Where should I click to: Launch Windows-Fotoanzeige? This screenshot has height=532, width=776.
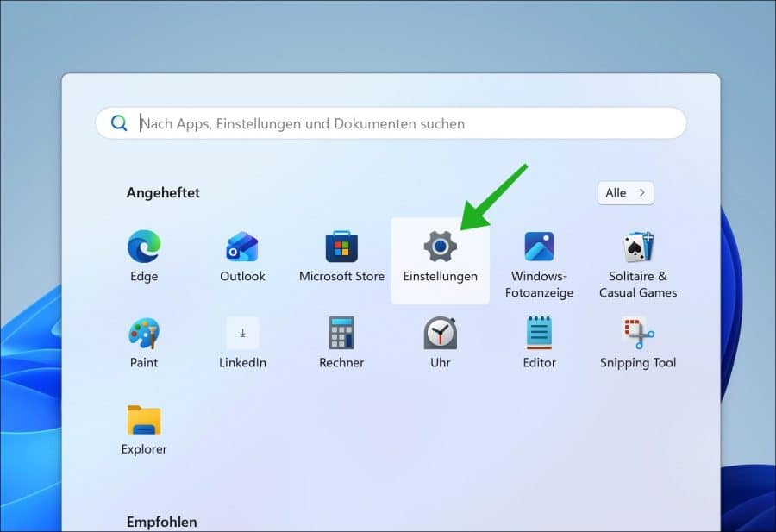(539, 247)
